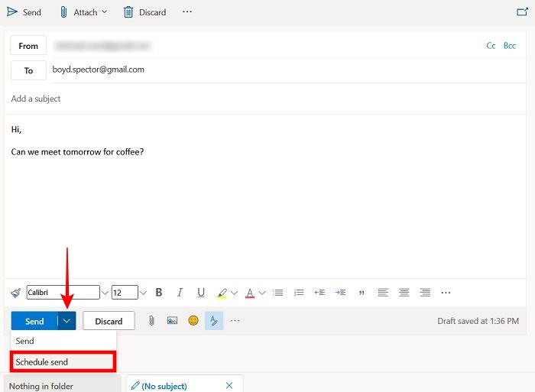
Task: Click Send in the top toolbar
Action: pos(24,12)
